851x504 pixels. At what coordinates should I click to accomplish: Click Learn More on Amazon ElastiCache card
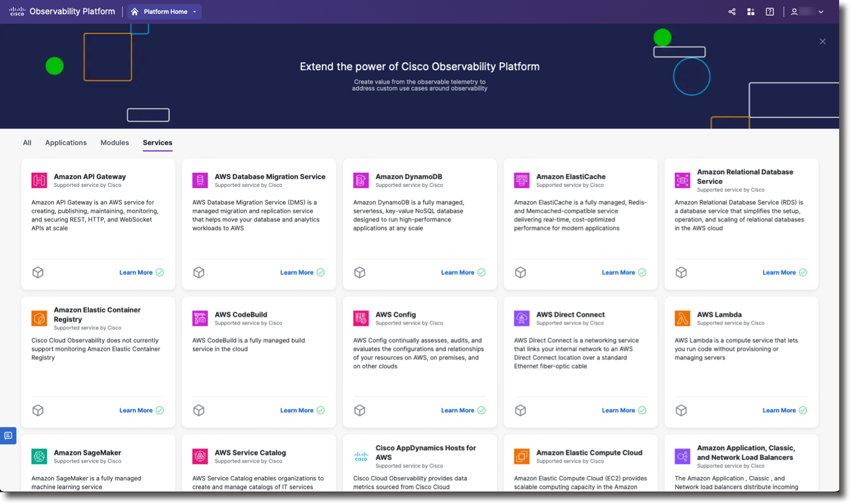click(618, 273)
